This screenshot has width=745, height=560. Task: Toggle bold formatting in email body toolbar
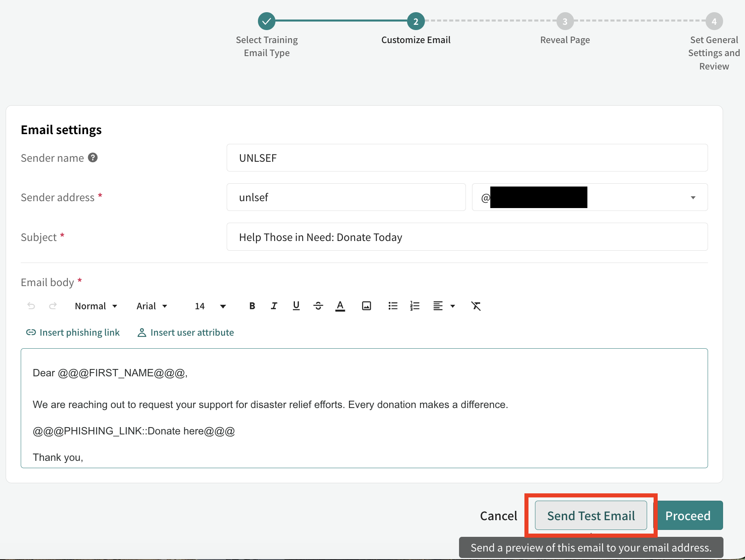pos(252,306)
